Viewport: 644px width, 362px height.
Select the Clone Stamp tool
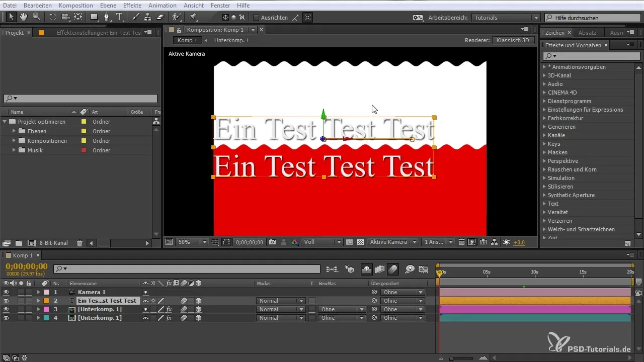point(147,17)
